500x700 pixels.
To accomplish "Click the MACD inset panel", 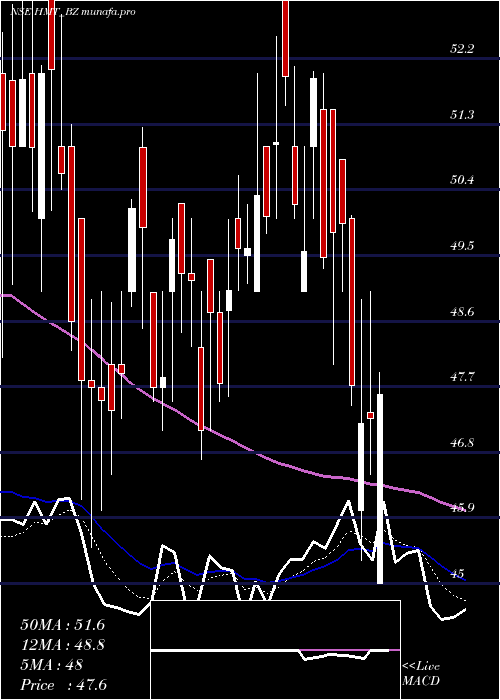I will 275,650.
